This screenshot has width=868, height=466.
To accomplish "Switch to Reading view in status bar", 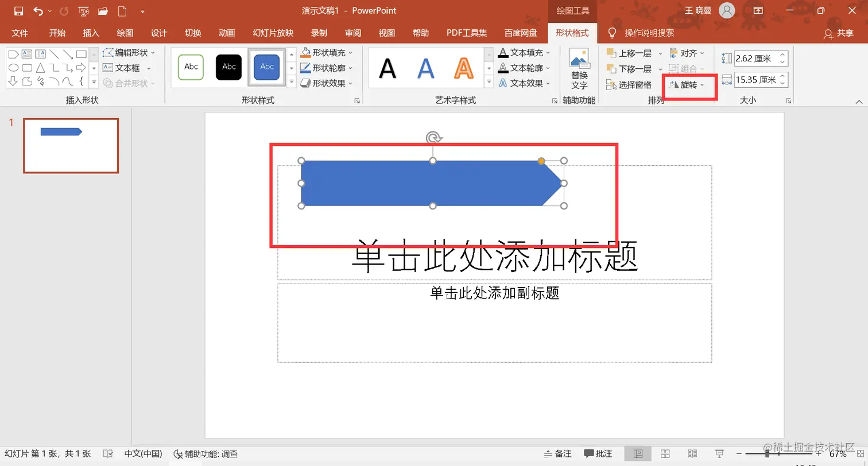I will 692,454.
